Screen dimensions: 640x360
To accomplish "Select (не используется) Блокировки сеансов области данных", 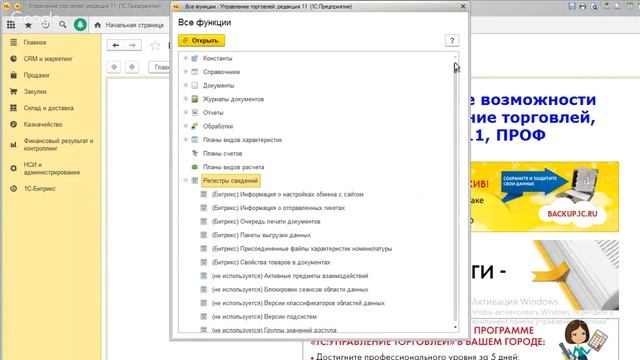I will tap(290, 289).
